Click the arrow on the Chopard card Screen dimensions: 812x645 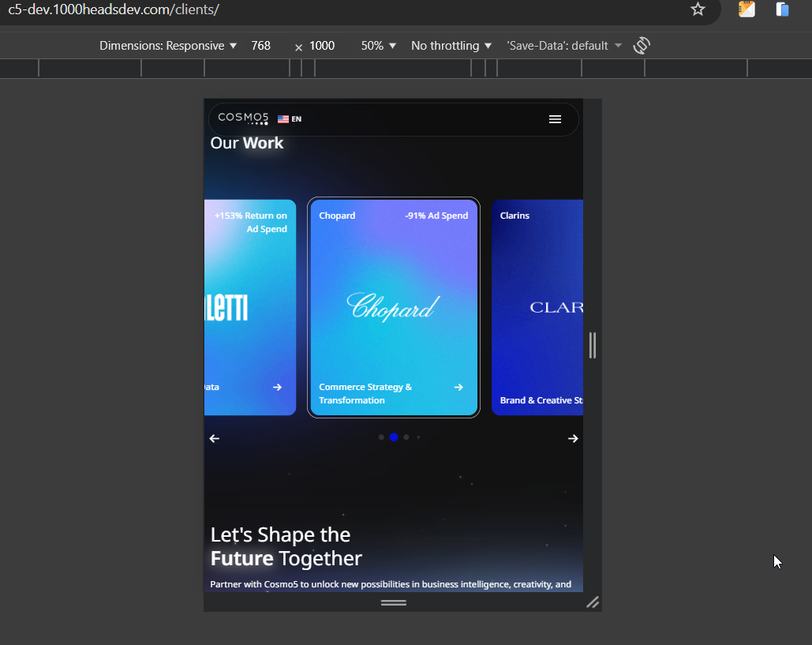[458, 388]
